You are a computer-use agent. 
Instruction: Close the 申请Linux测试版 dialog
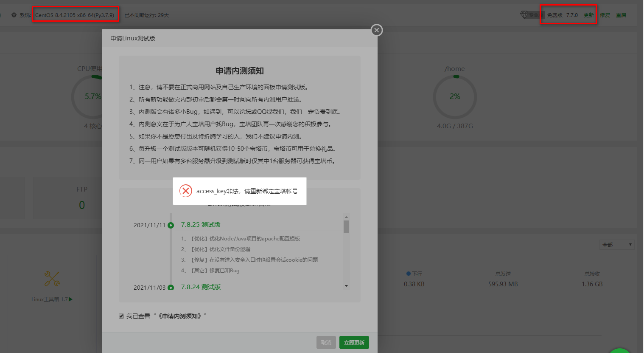(376, 30)
